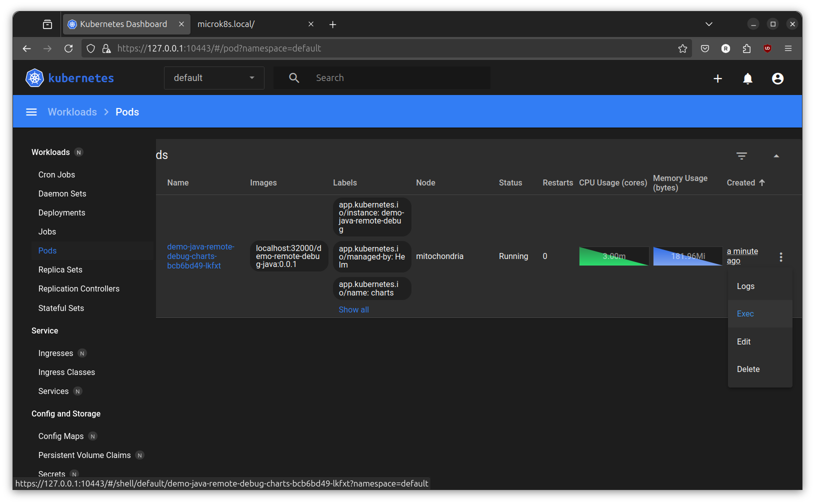Open Config Maps in sidebar
Viewport: 815px width, 504px height.
61,436
